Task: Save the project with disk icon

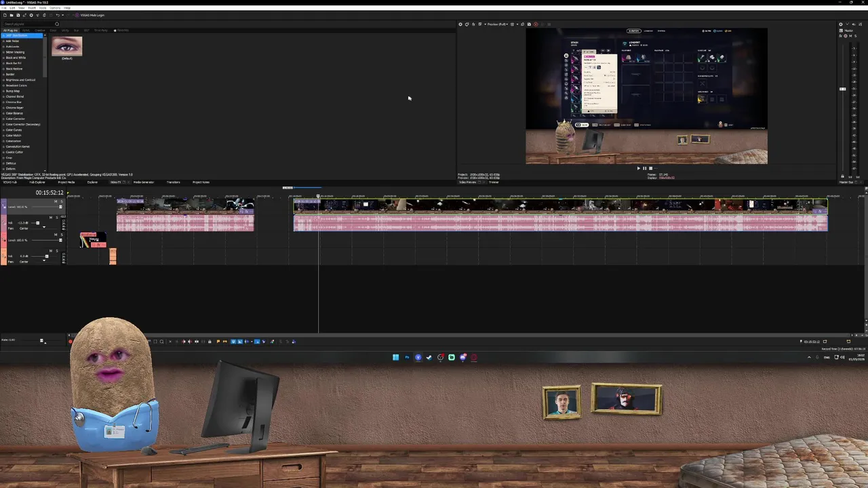Action: click(x=18, y=15)
